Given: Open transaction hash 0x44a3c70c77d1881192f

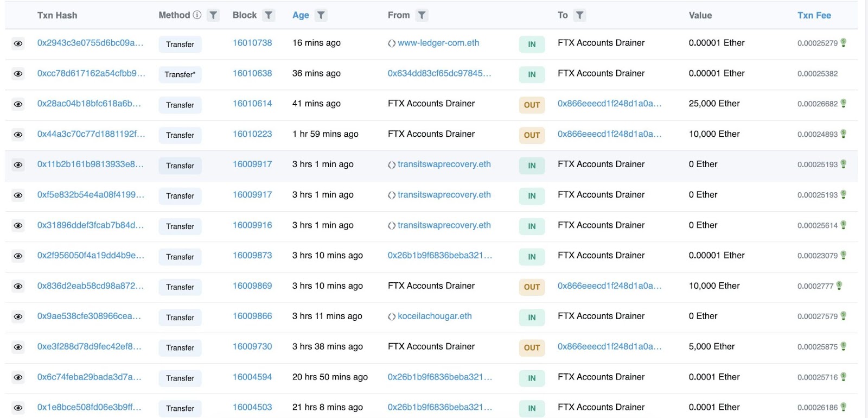Looking at the screenshot, I should click(x=91, y=134).
